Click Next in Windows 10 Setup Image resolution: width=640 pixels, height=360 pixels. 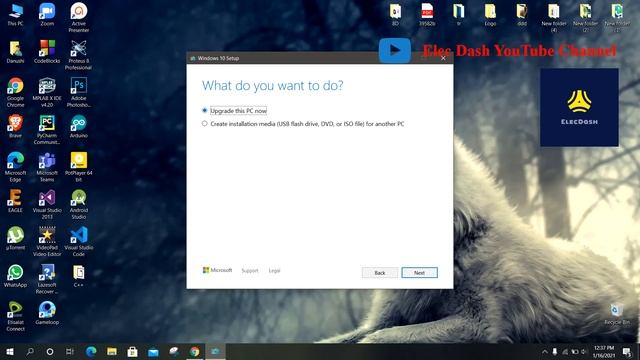coord(419,273)
